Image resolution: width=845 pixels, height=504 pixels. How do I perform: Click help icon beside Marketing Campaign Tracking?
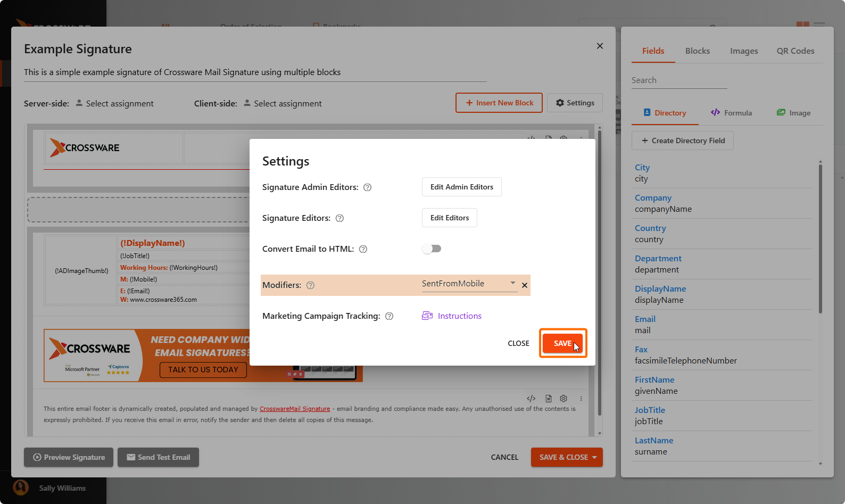[x=389, y=316]
